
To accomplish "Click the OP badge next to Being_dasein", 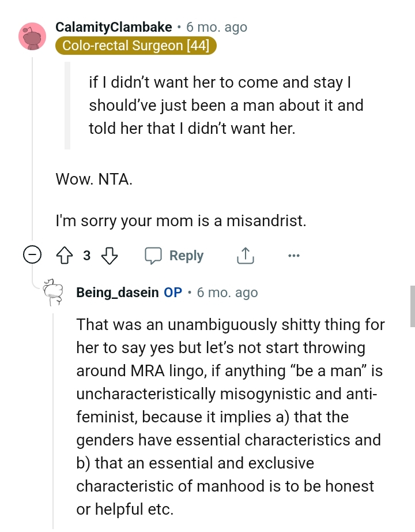I will (172, 292).
